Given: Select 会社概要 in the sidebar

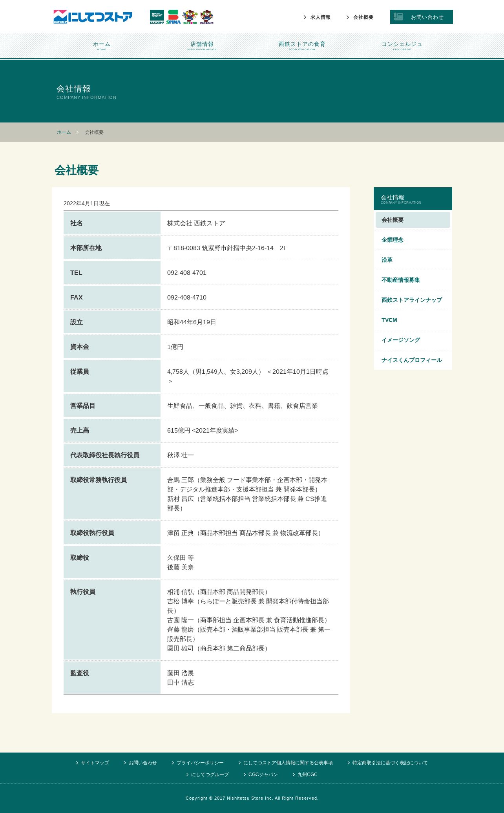Looking at the screenshot, I should pos(413,220).
